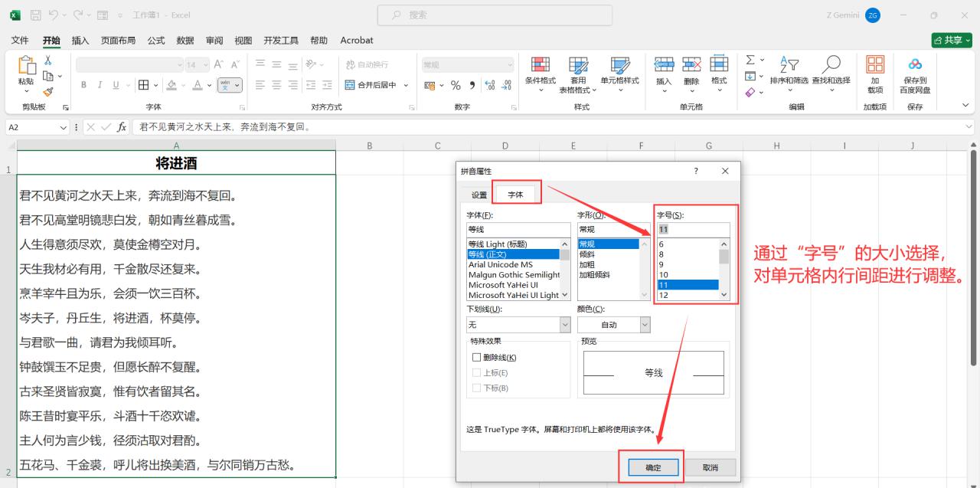Switch to the 数据 Data tab
The height and width of the screenshot is (488, 980).
185,41
